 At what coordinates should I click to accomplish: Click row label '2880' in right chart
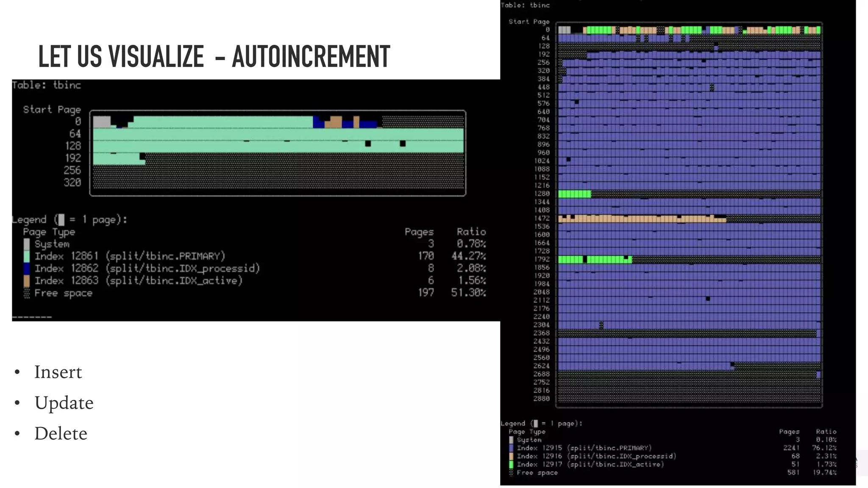[542, 399]
